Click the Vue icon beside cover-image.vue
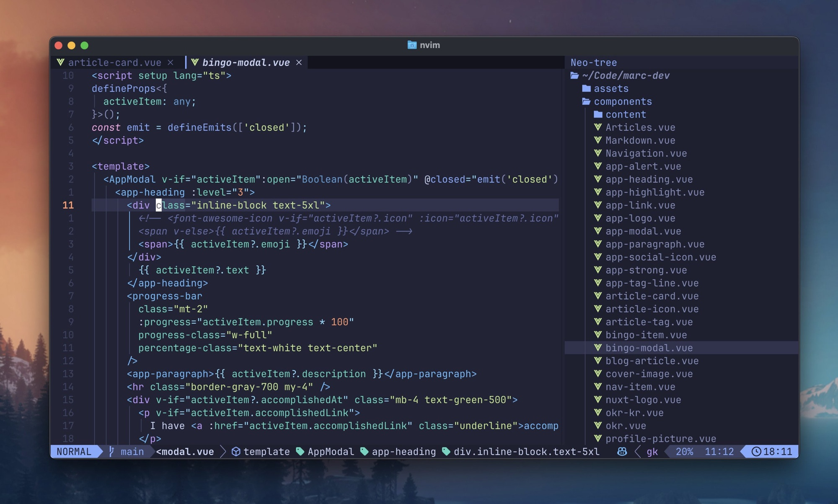This screenshot has width=838, height=504. tap(598, 374)
